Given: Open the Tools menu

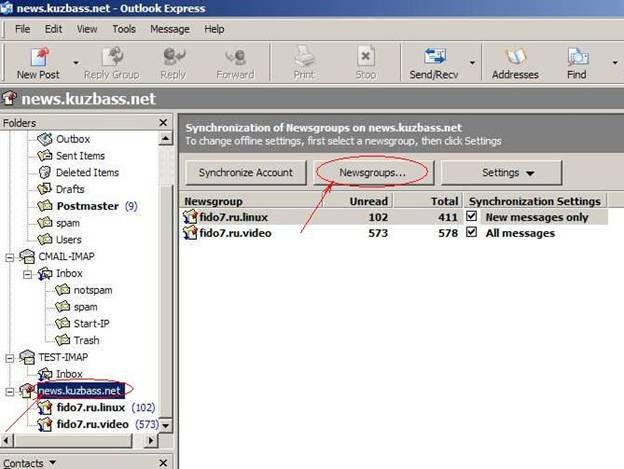Looking at the screenshot, I should click(x=124, y=29).
